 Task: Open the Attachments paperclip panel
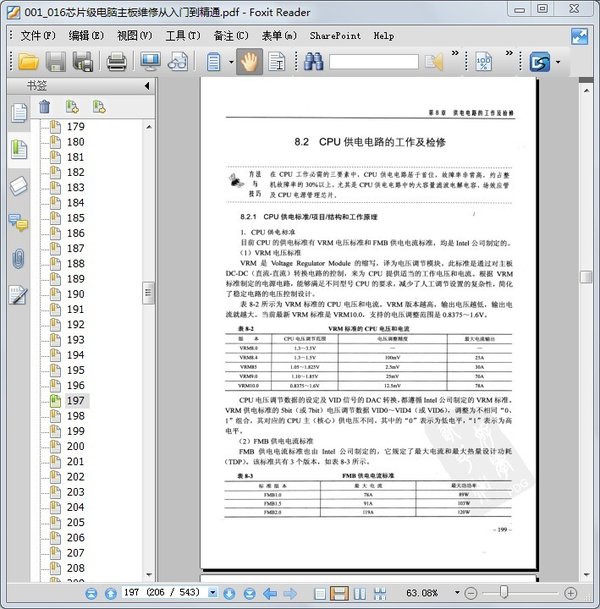(17, 258)
